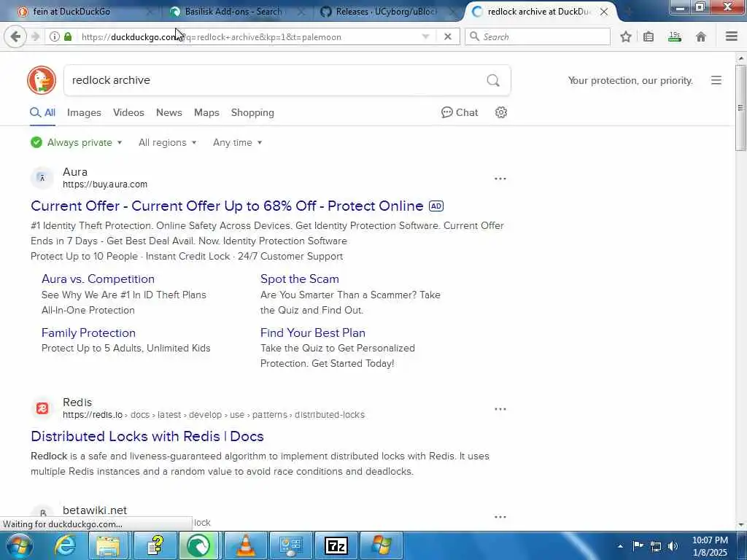Click the scrollbar down arrow
747x560 pixels.
point(740,525)
